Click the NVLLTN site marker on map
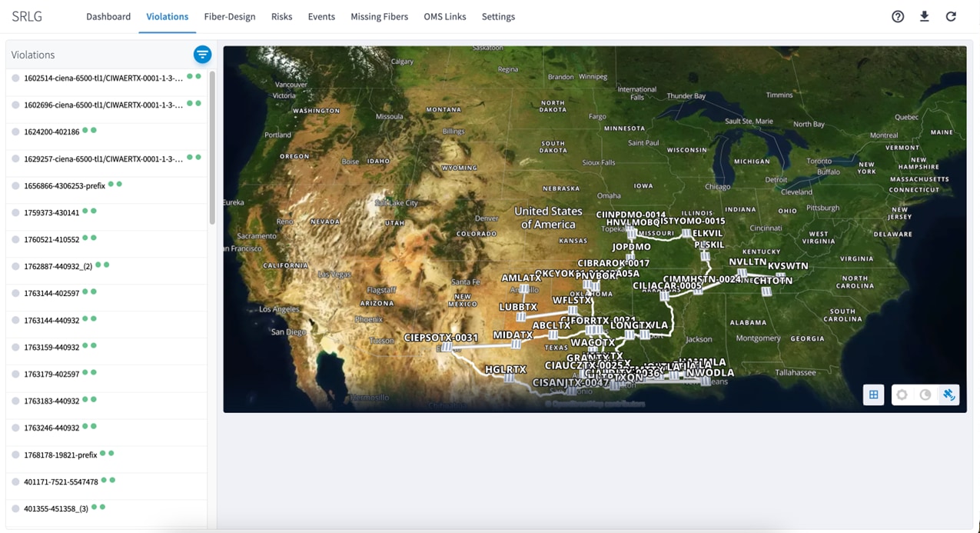 coord(742,273)
